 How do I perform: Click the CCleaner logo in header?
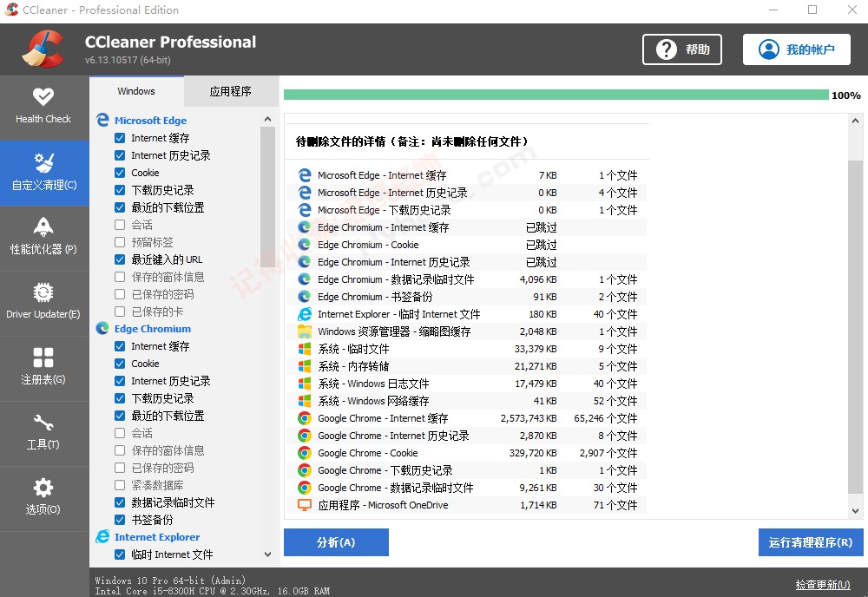(x=43, y=49)
